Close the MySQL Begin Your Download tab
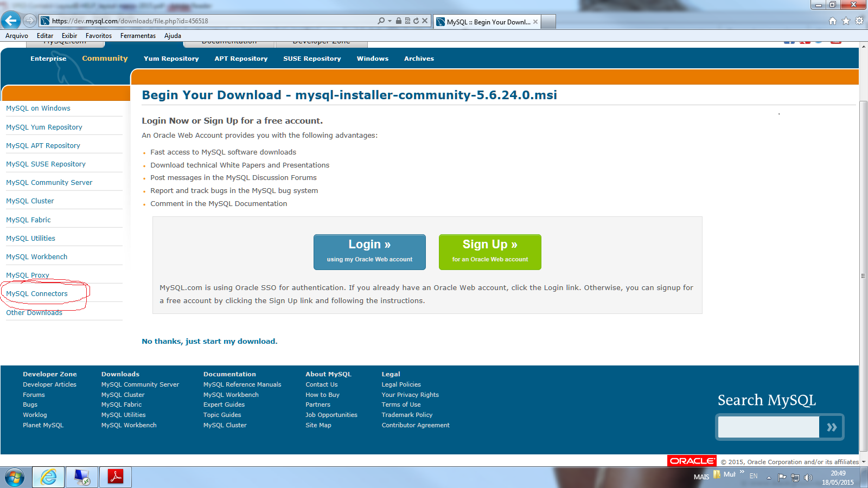Viewport: 868px width, 488px height. (x=535, y=22)
